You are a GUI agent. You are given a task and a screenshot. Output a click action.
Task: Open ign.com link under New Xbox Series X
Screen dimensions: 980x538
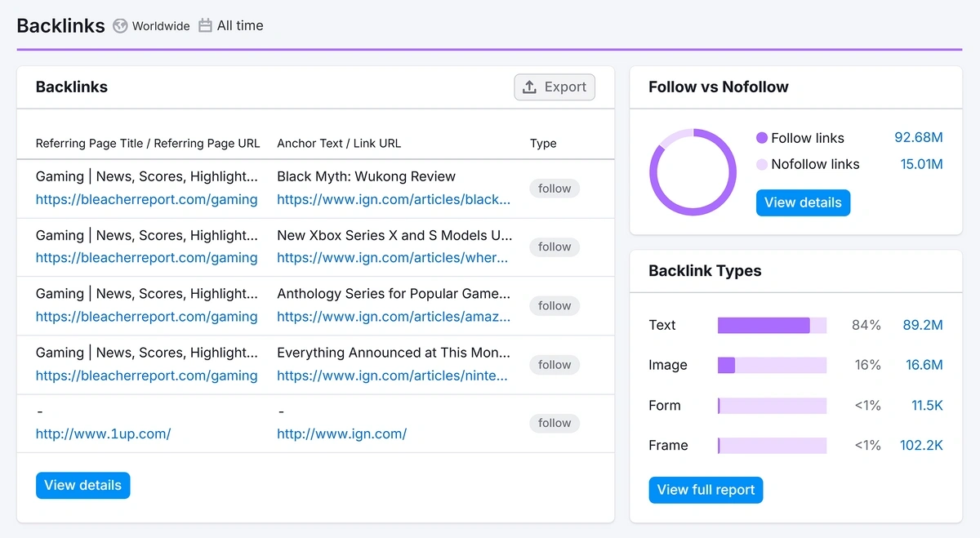(x=393, y=258)
